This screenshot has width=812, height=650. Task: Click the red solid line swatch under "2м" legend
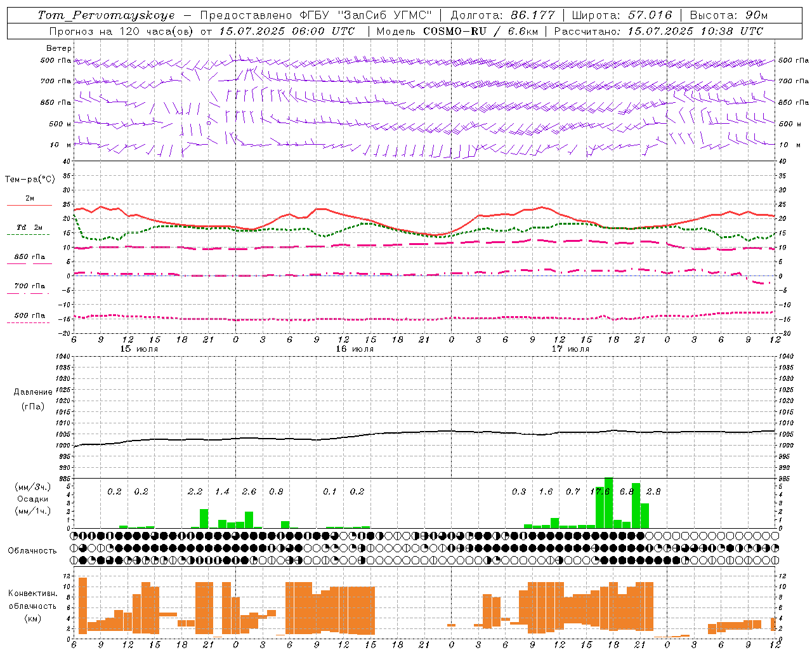29,206
